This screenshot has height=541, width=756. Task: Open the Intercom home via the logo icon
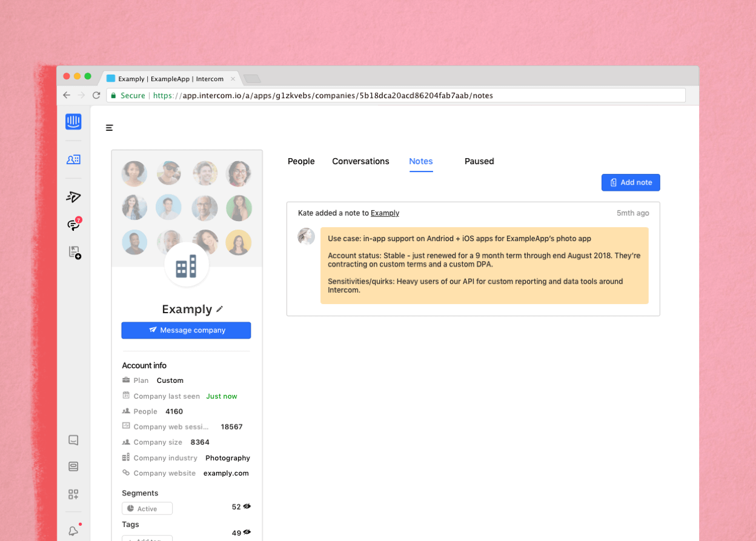click(x=73, y=121)
